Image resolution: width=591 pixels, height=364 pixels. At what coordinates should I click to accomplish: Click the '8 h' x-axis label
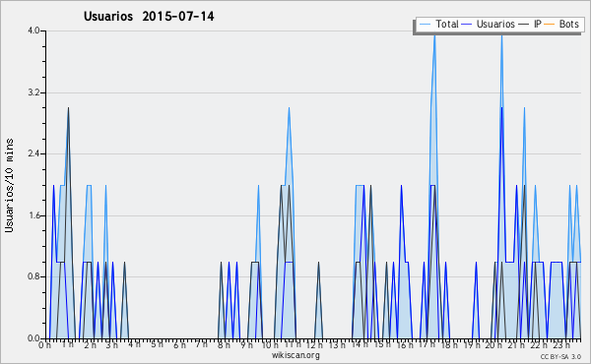(x=224, y=345)
